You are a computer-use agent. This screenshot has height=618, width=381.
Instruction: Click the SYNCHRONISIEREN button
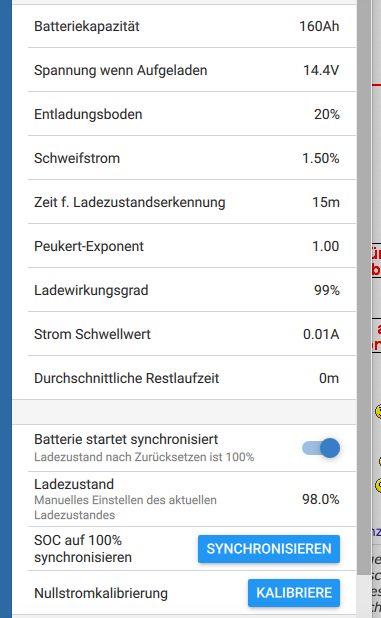(269, 549)
